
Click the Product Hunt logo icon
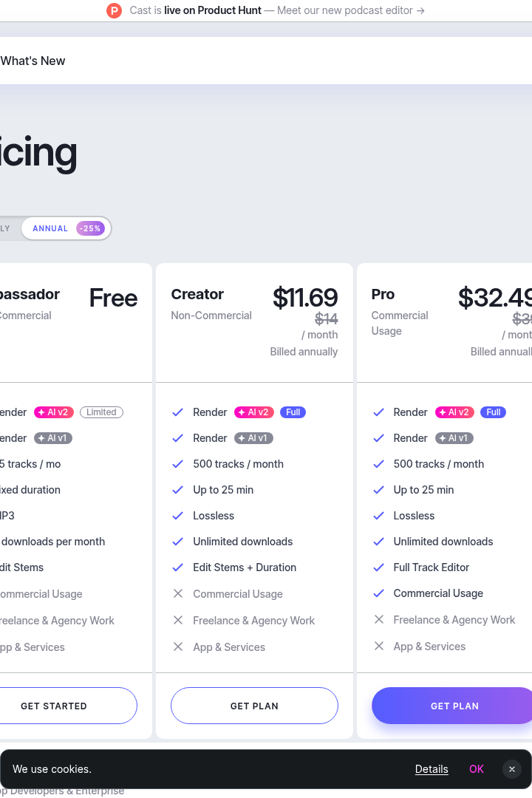point(114,10)
